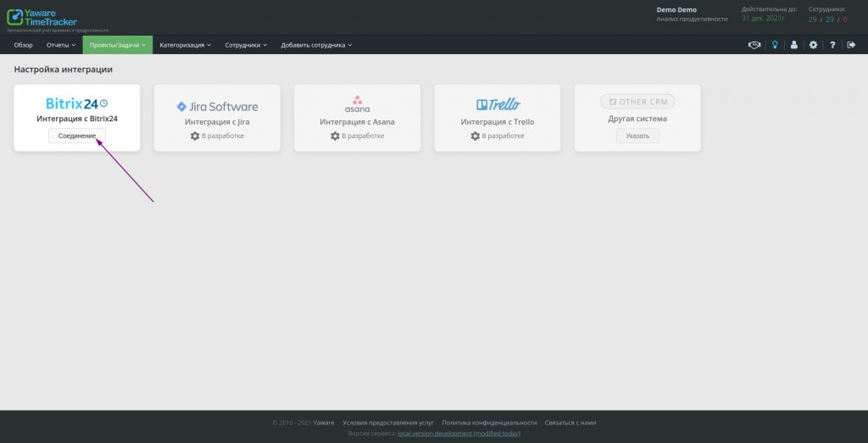The width and height of the screenshot is (868, 443).
Task: Click the question mark help icon
Action: point(832,45)
